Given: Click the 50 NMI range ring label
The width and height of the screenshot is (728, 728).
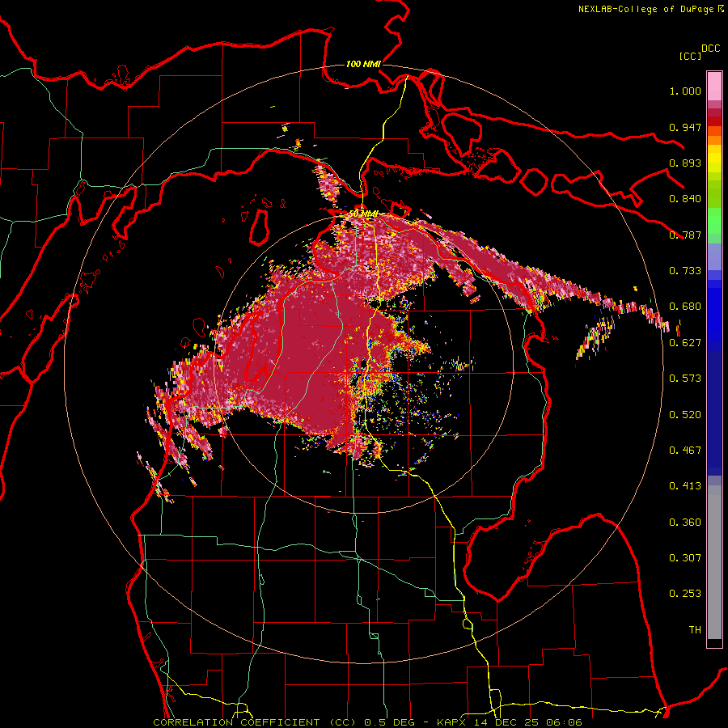Looking at the screenshot, I should [363, 214].
